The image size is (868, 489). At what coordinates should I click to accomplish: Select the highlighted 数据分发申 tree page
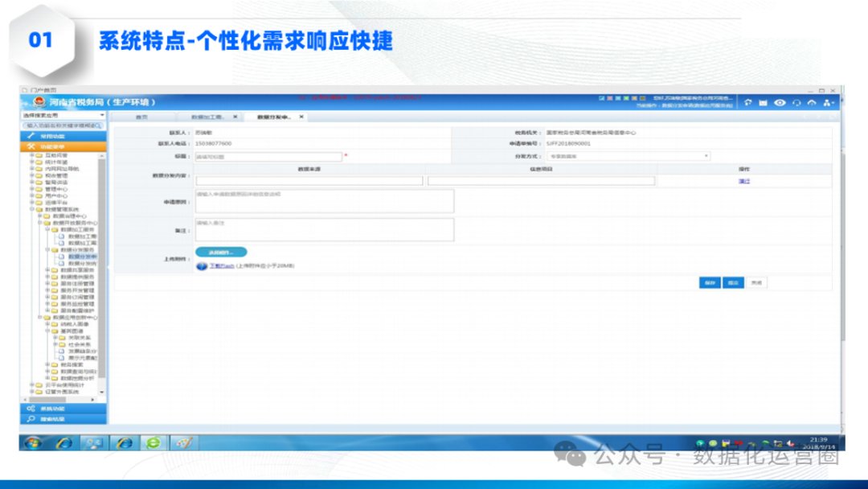tap(82, 257)
